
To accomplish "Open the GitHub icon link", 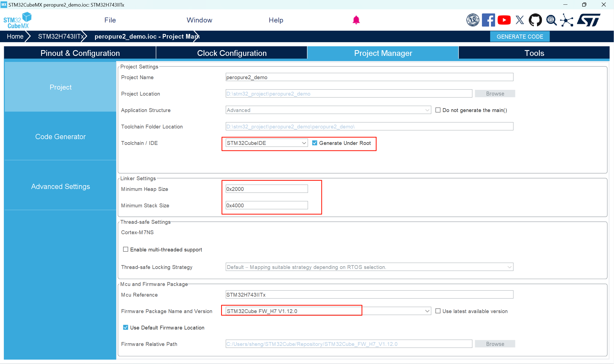I will [535, 20].
